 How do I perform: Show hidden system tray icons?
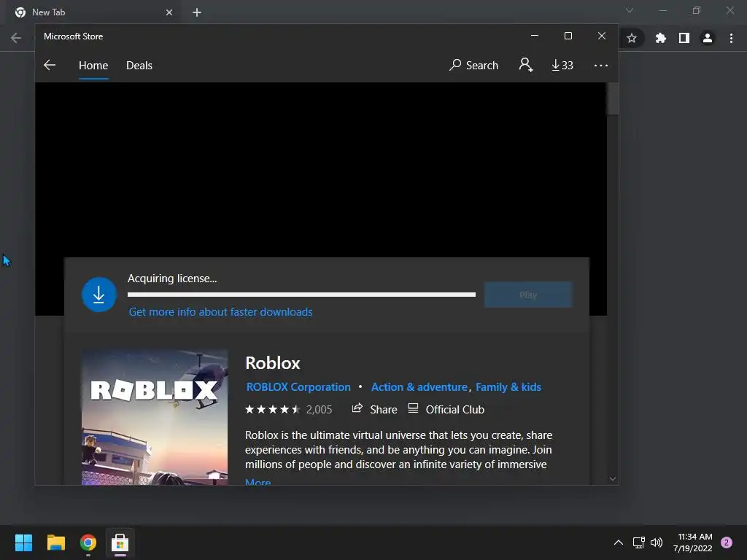click(619, 542)
